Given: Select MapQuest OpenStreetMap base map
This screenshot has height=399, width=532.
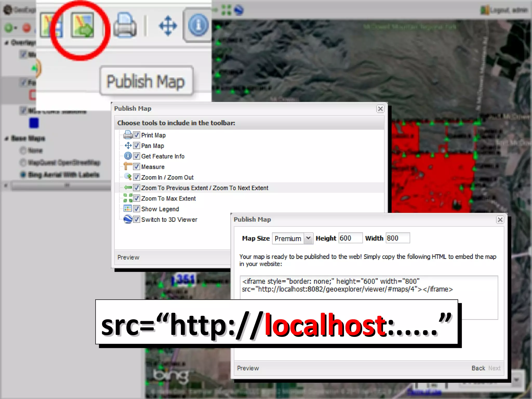Looking at the screenshot, I should tap(23, 163).
